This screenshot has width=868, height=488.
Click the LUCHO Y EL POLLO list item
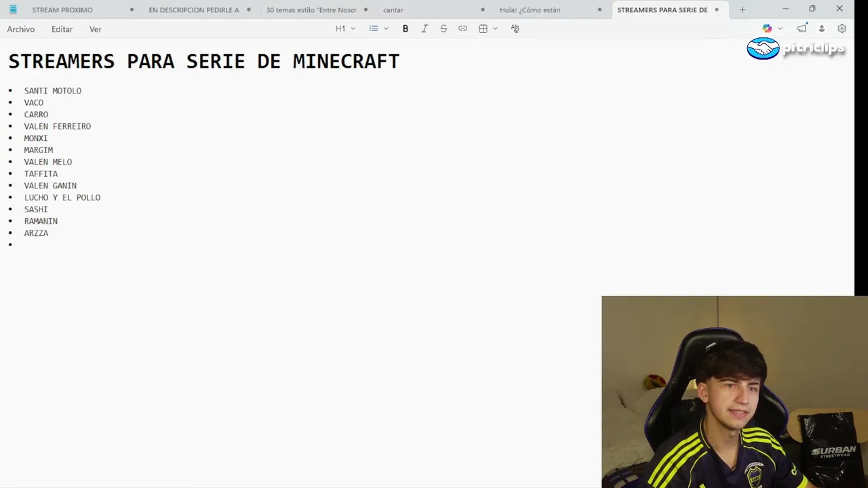[62, 197]
